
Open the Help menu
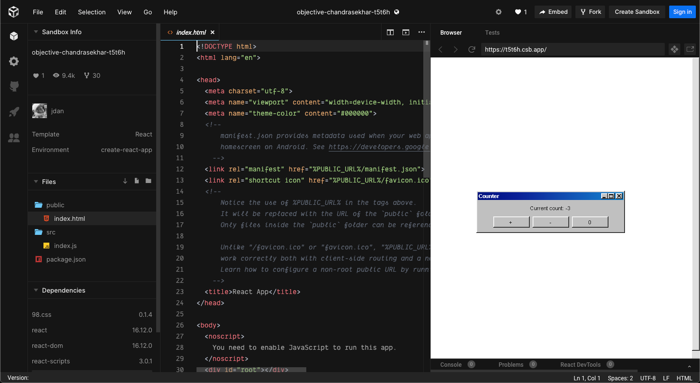170,12
